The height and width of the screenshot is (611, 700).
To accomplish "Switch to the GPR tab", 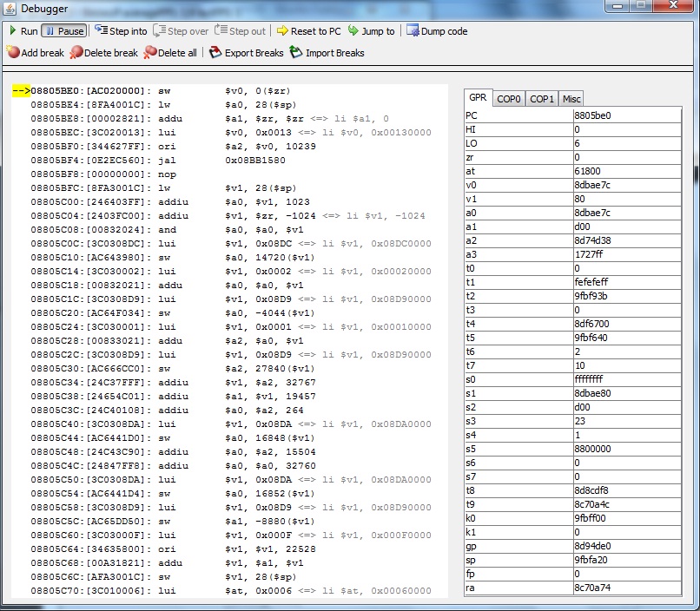I will click(x=477, y=99).
